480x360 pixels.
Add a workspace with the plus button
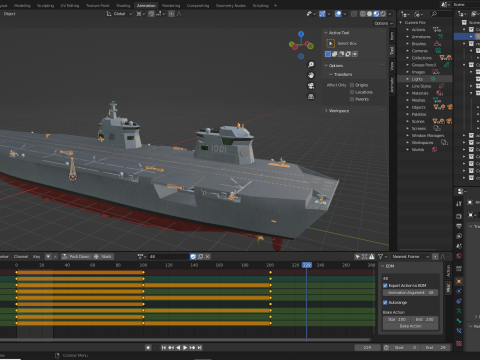coord(275,5)
